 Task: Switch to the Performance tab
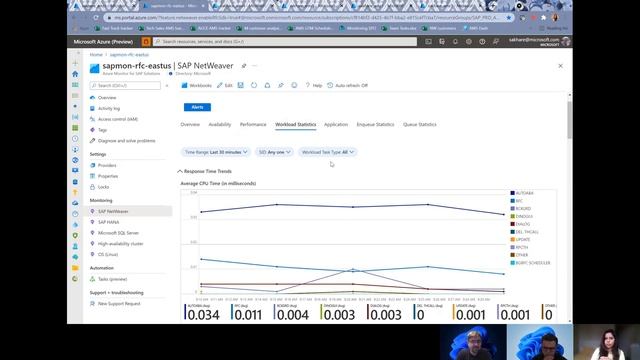point(253,124)
